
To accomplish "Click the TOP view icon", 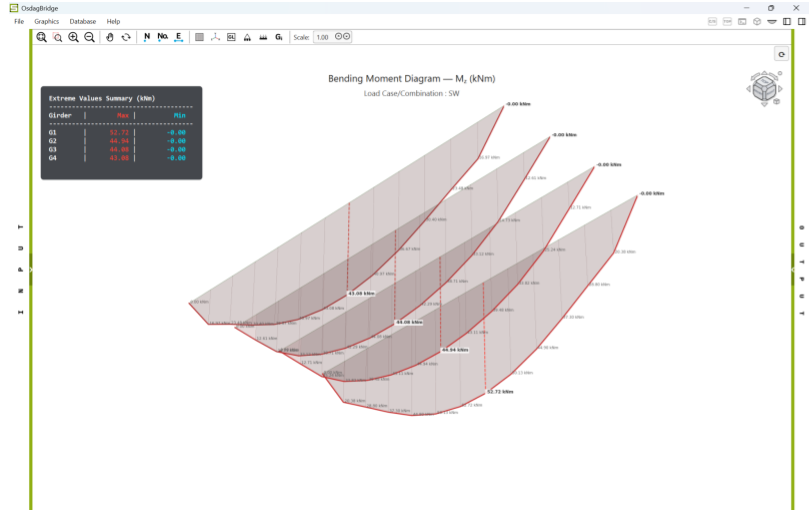I will click(727, 22).
